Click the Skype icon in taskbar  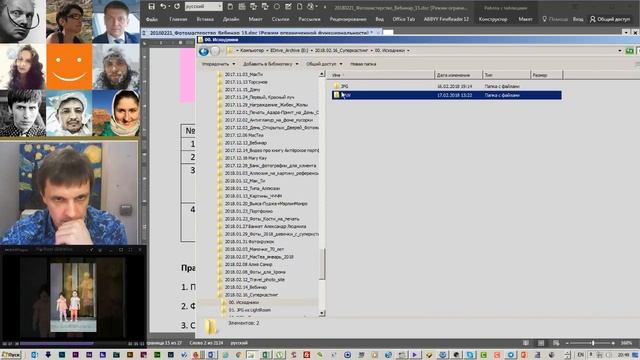click(471, 355)
